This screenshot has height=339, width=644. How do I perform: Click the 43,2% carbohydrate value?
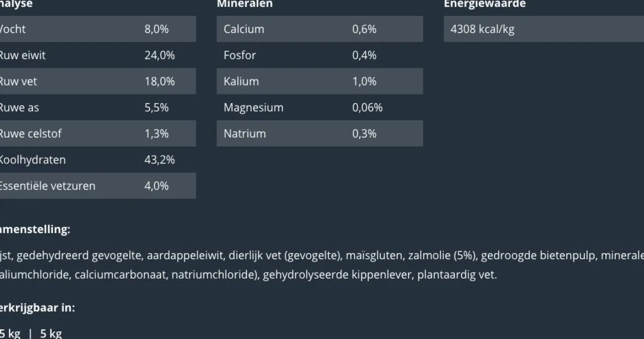click(x=159, y=160)
